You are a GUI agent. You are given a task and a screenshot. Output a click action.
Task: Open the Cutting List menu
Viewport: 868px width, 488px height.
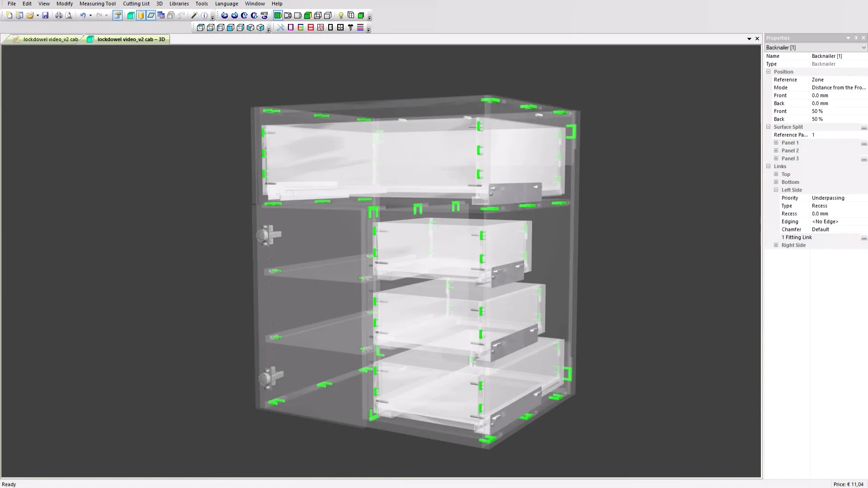point(136,4)
